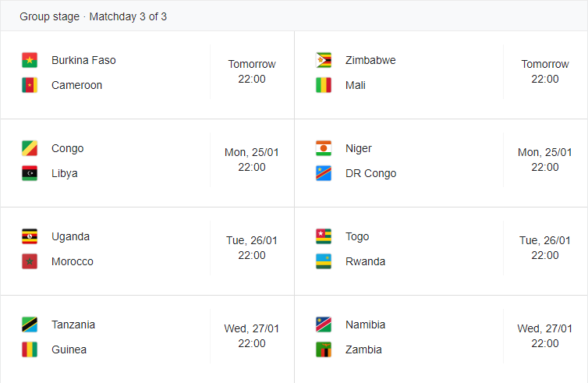Open Burkina Faso match Tomorrow 22:00 time

pos(252,72)
